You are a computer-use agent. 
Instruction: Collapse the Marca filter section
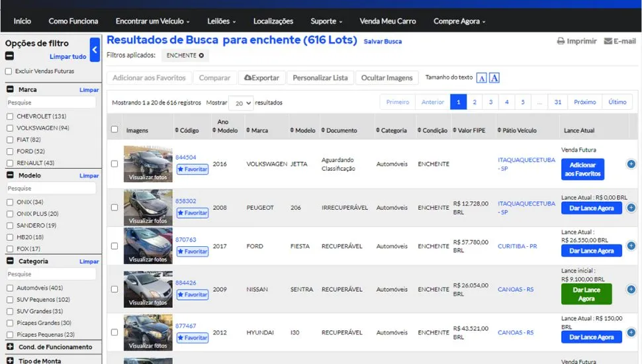(x=11, y=89)
